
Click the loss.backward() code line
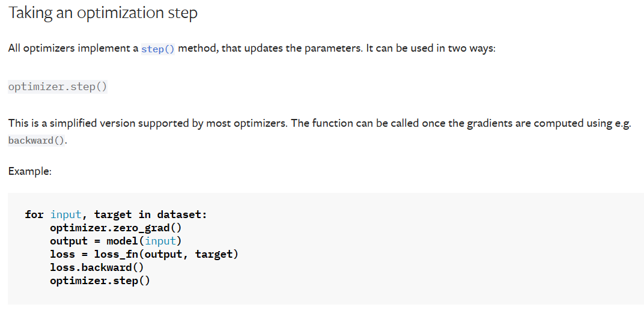(x=97, y=267)
